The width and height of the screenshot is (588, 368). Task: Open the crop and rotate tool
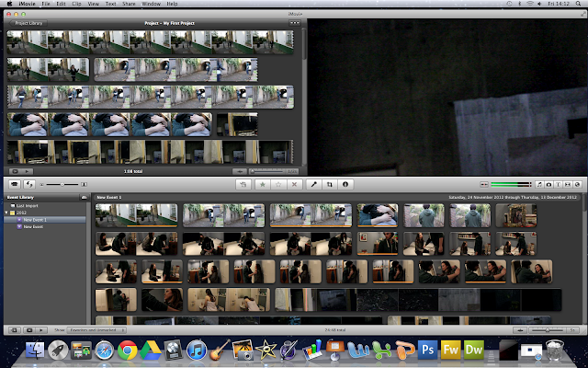point(330,184)
